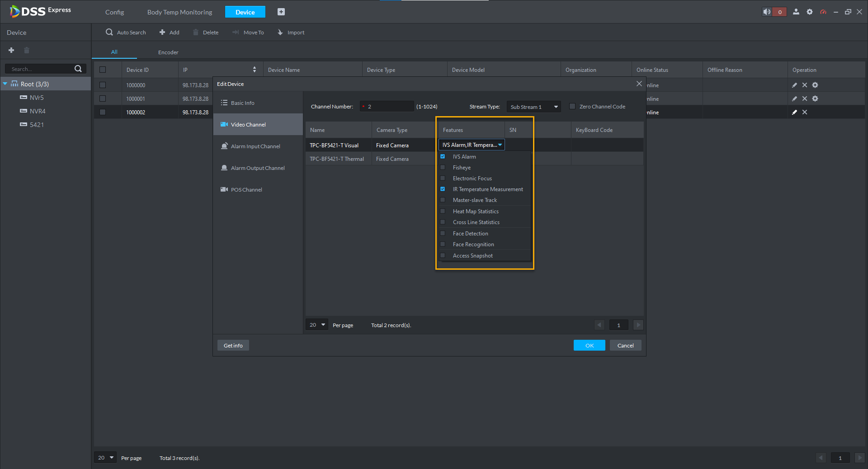Screen dimensions: 868x469
Task: Click the alarm speaker icon in title bar
Action: click(x=767, y=12)
